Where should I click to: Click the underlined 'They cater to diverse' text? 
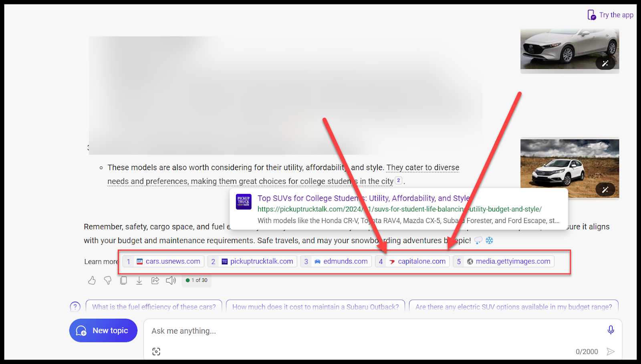(423, 167)
